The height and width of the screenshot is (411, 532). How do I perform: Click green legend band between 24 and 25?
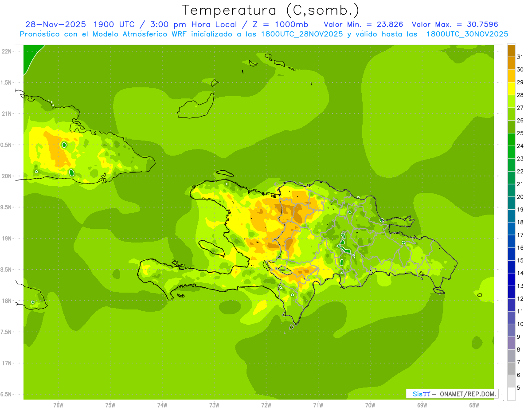coord(511,140)
